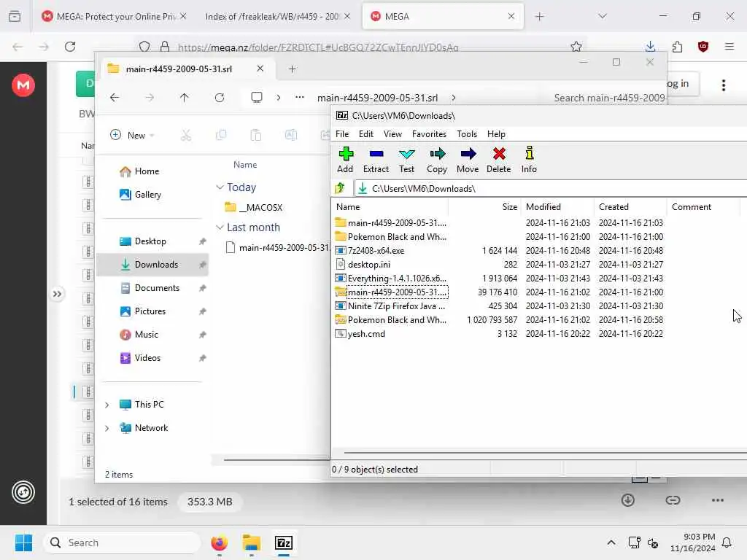This screenshot has width=747, height=560.
Task: Click MEGA download icon at bottom
Action: (x=628, y=500)
